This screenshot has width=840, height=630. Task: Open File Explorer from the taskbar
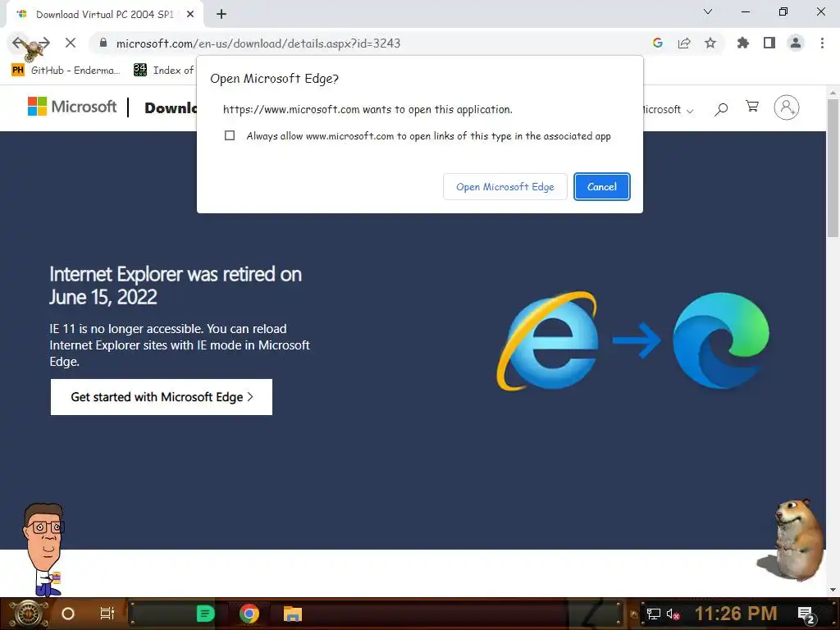pyautogui.click(x=293, y=614)
